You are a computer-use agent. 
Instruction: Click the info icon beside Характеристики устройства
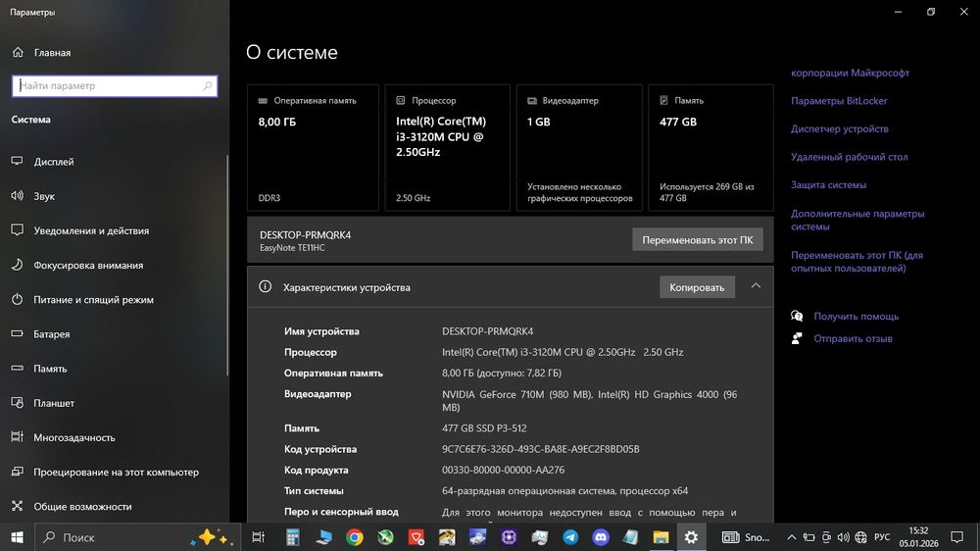(x=265, y=286)
